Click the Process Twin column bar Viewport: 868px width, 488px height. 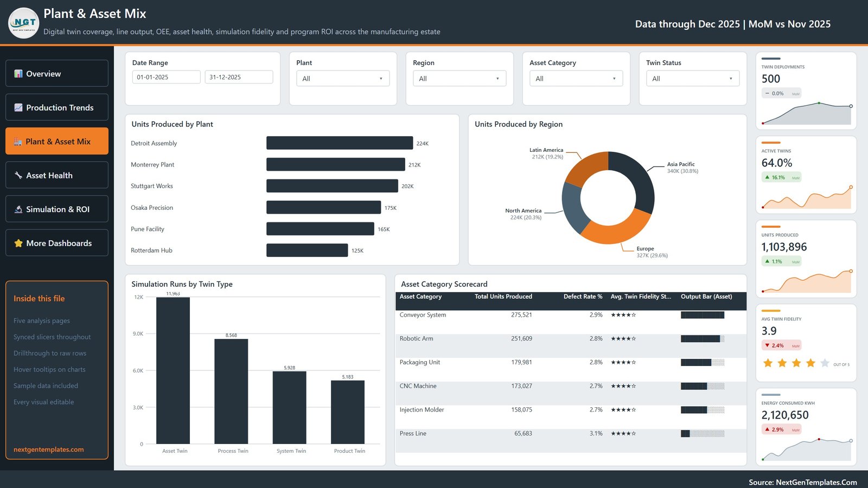231,391
